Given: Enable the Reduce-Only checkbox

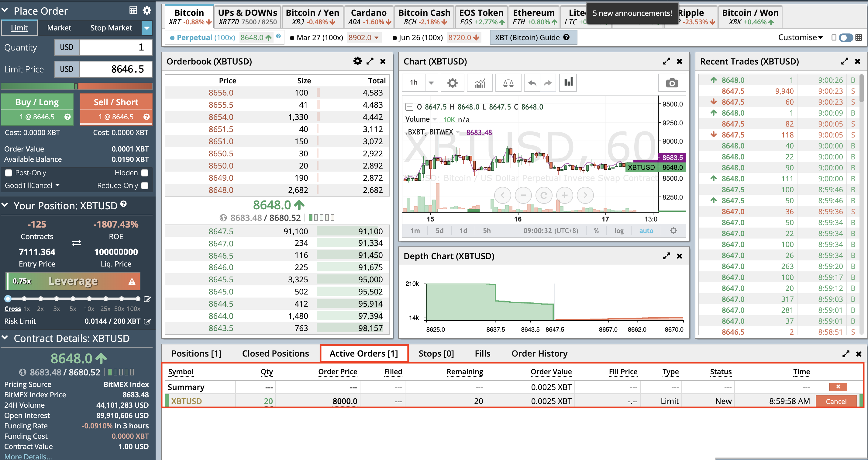Looking at the screenshot, I should (145, 186).
